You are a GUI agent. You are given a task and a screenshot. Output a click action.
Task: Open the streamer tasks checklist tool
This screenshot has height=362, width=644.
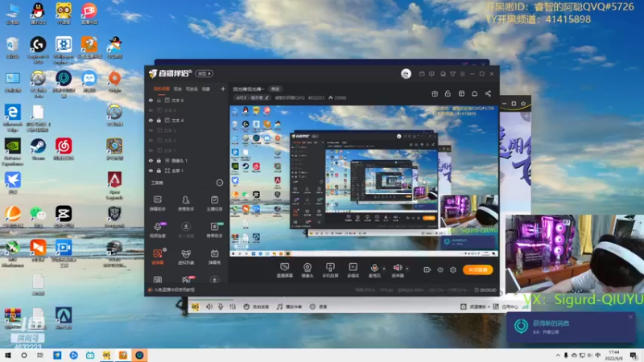(x=214, y=204)
